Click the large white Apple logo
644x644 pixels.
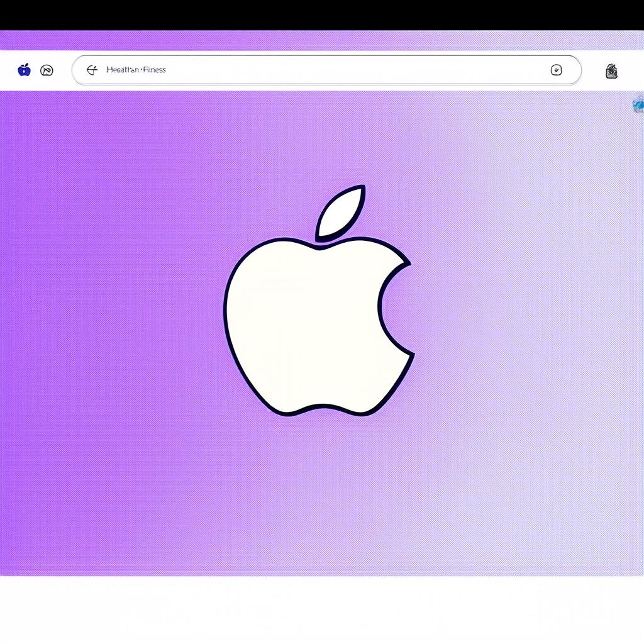coord(302,327)
